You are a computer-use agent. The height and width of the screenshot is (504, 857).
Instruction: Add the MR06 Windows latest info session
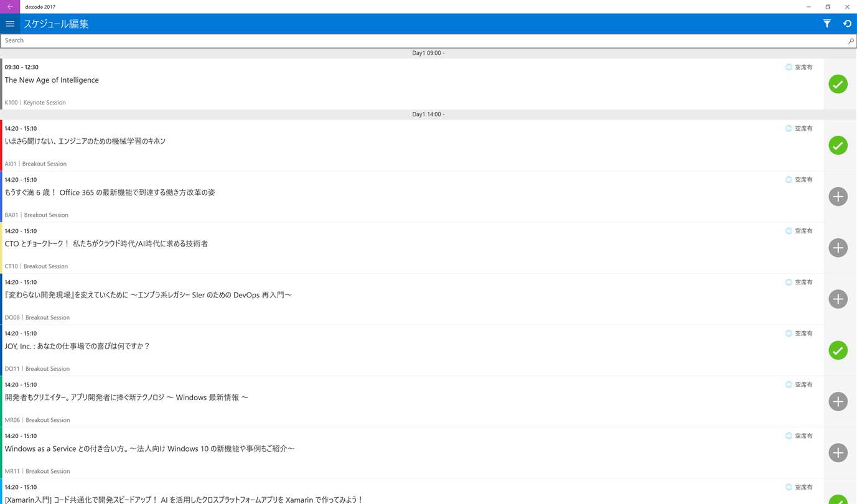pyautogui.click(x=838, y=401)
